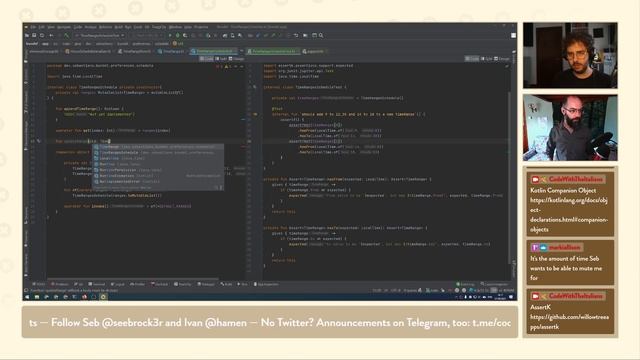The height and width of the screenshot is (360, 640).
Task: Choose TimeRangesSchedule in the completion popup
Action: click(x=158, y=152)
